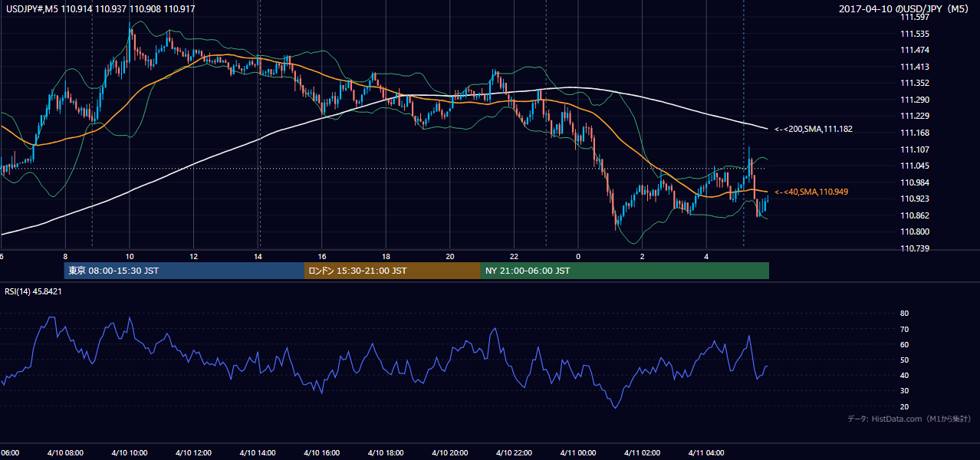
Task: Click the 4/10 10:00 time axis label
Action: (x=130, y=453)
